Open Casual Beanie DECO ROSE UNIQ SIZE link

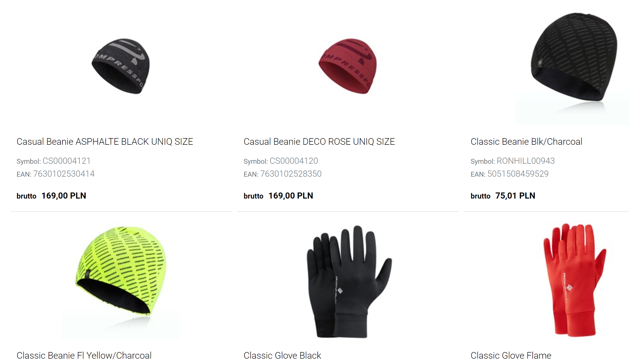click(x=319, y=142)
